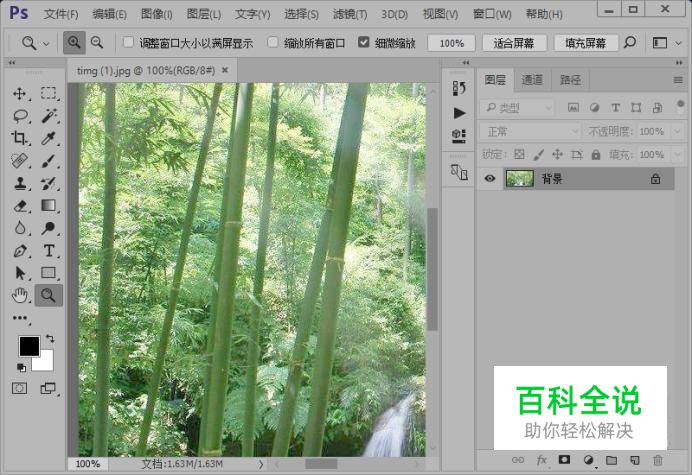Click the 填充屏幕 button
The width and height of the screenshot is (692, 475).
(586, 43)
